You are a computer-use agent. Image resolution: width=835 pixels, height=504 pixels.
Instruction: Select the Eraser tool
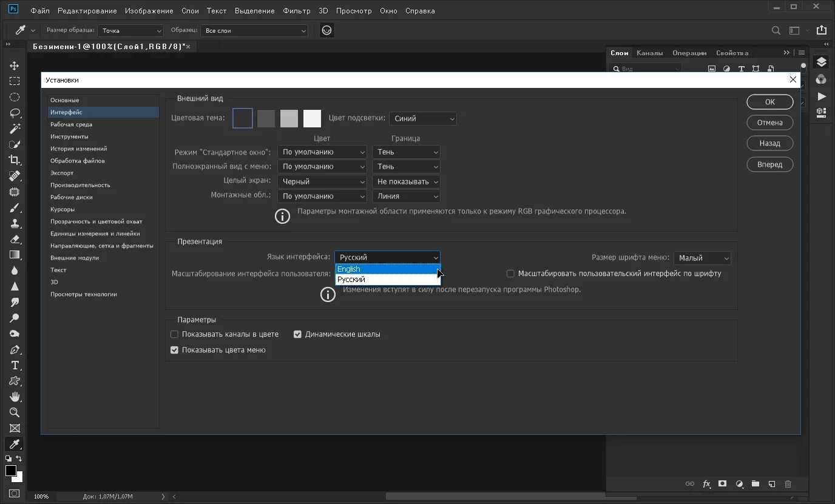click(x=15, y=239)
